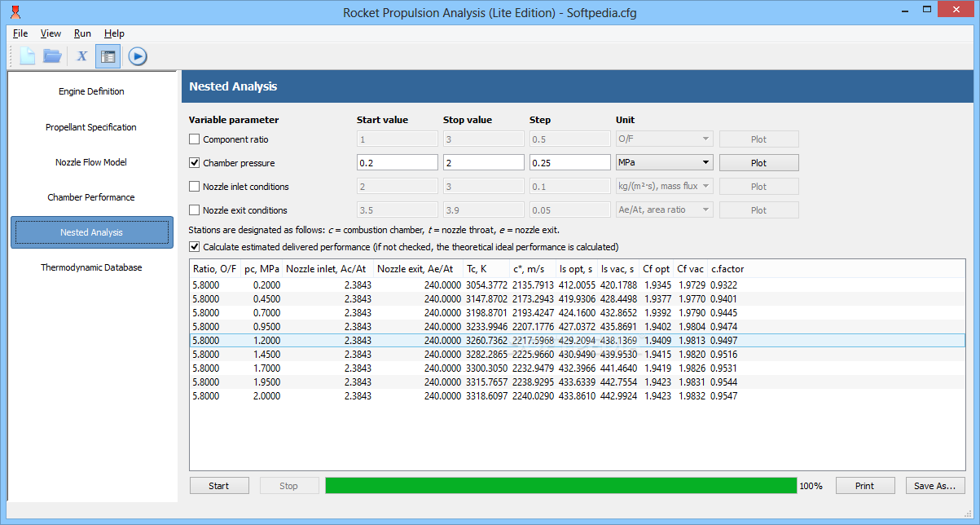Select the Nested Analysis section
The height and width of the screenshot is (525, 980).
(91, 232)
